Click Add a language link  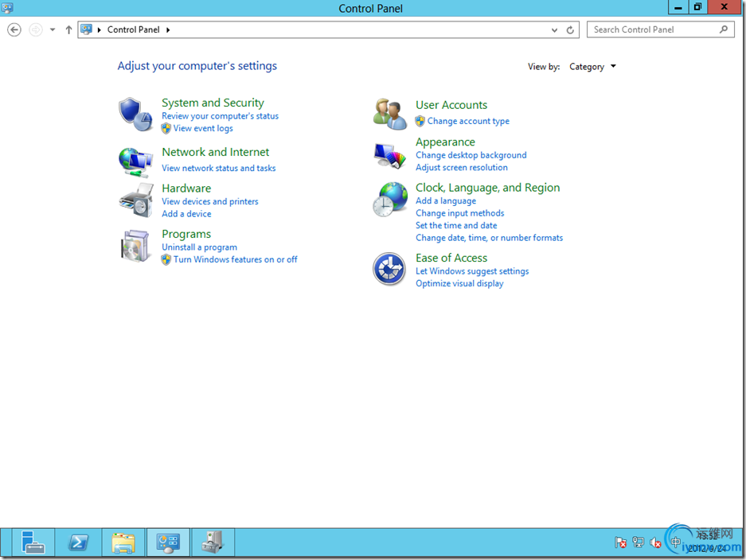point(446,201)
